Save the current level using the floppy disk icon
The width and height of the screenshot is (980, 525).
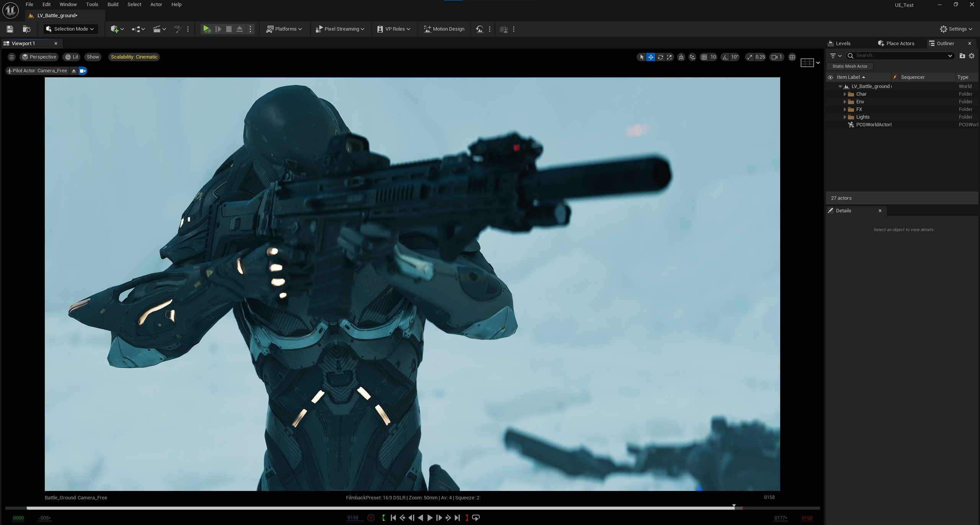[10, 29]
